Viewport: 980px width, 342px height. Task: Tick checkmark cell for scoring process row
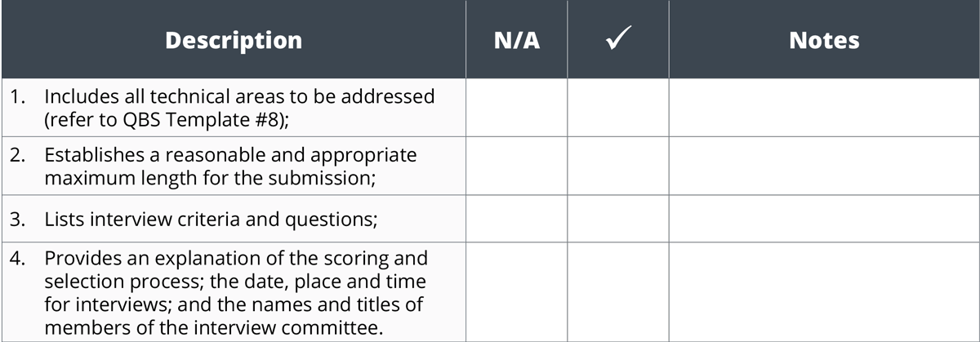tap(618, 292)
